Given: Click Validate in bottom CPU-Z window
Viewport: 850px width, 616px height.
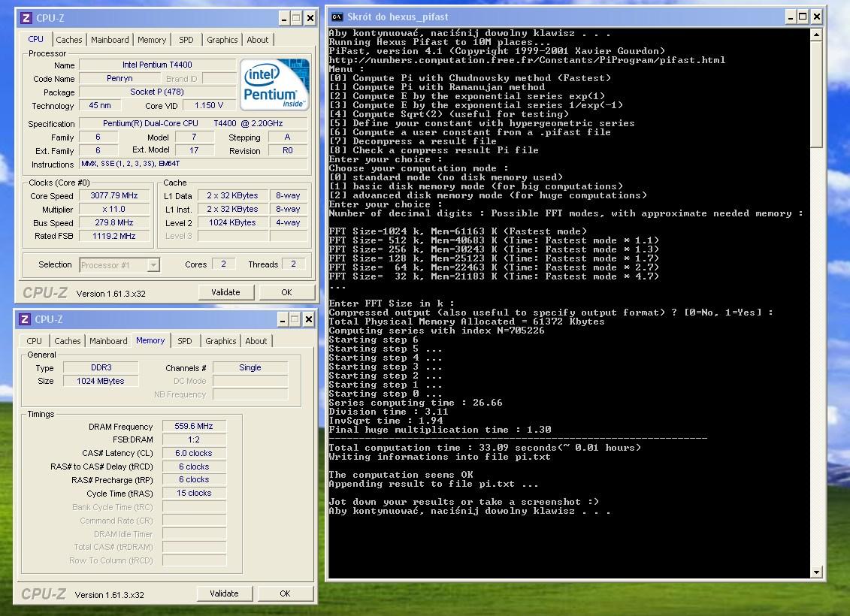Looking at the screenshot, I should 224,593.
